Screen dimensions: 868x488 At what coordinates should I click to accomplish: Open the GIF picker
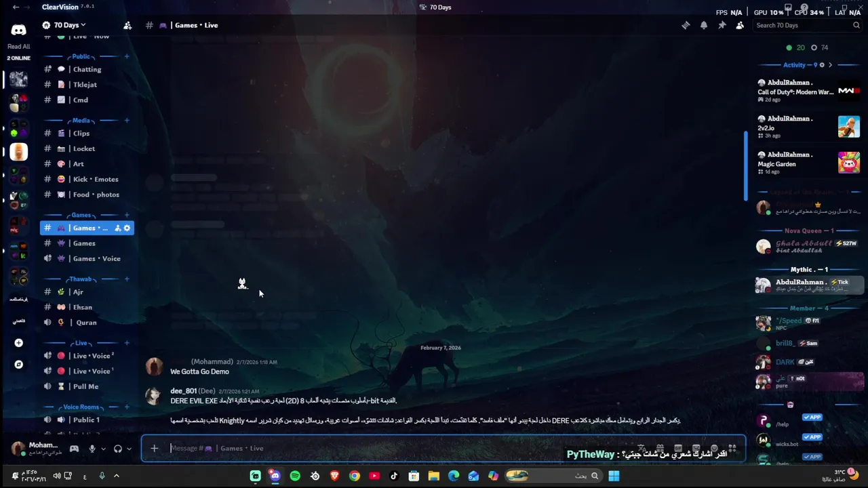click(x=677, y=448)
